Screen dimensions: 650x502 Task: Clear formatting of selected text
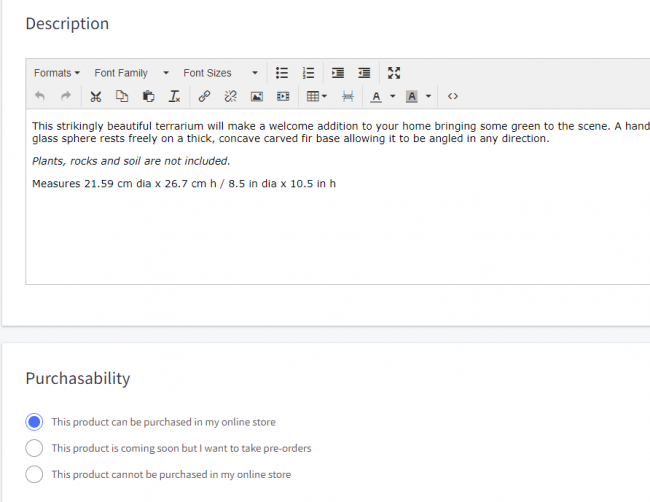click(x=174, y=97)
